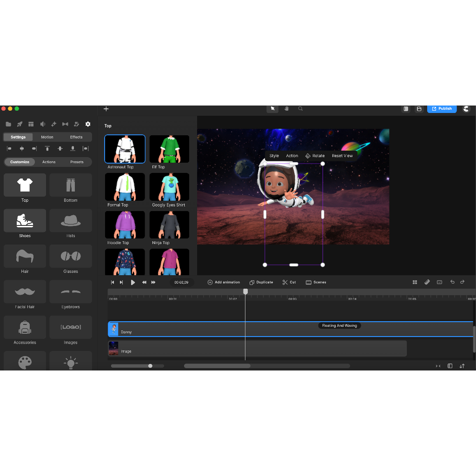Click the magnifier zoom tool

(x=301, y=109)
